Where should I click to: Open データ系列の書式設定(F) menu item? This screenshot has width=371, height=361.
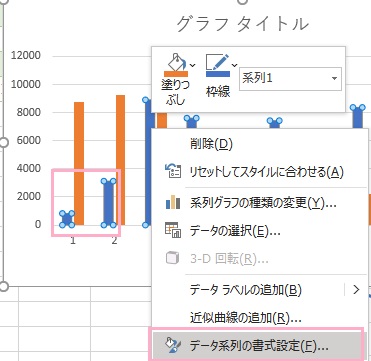[x=259, y=346]
